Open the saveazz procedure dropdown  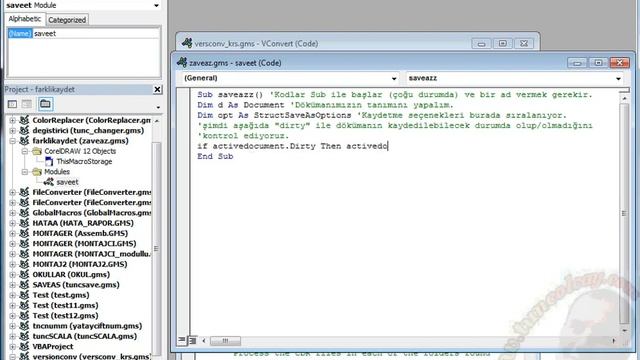(618, 78)
